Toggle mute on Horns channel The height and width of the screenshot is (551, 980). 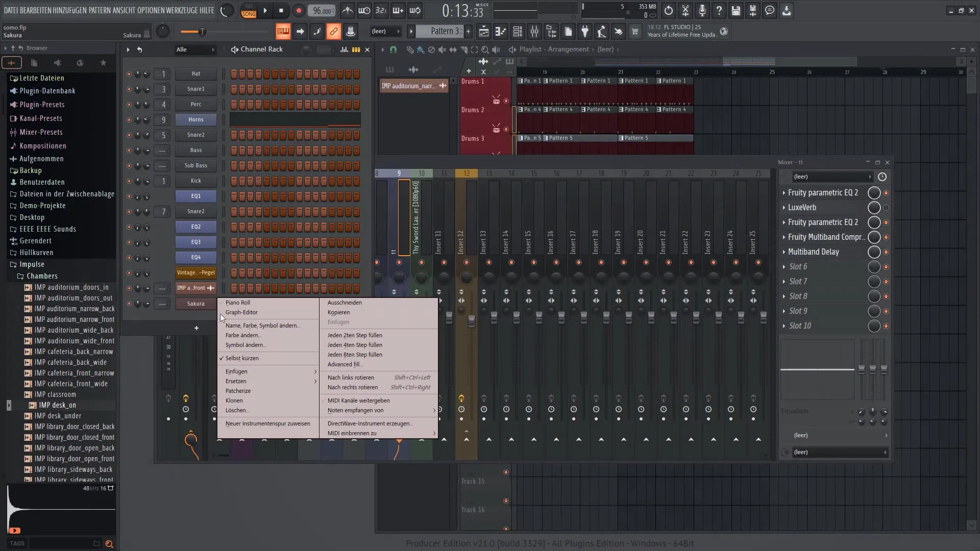point(129,119)
